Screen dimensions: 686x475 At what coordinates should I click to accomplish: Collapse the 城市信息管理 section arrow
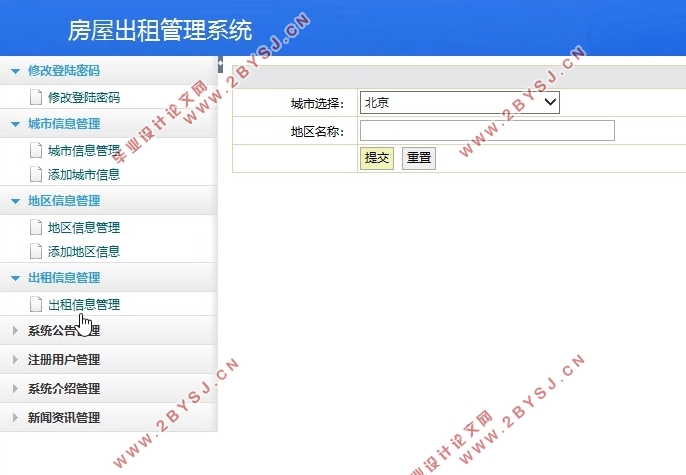coord(15,124)
